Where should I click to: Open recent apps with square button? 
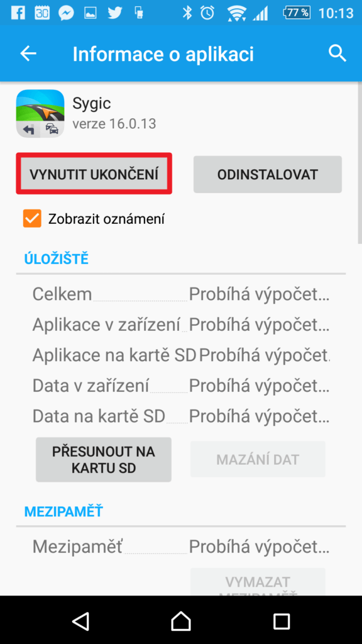click(282, 621)
